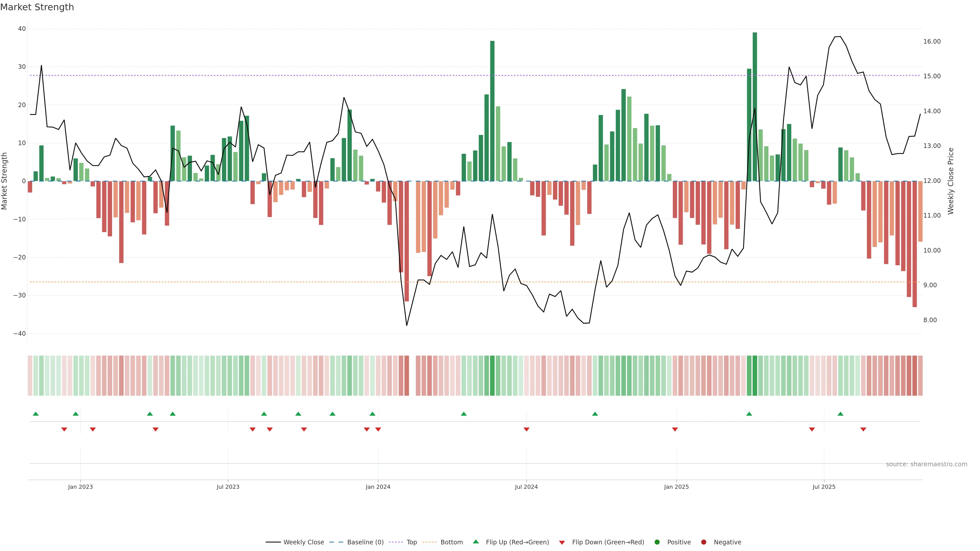Screen dimensions: 980x551
Task: Click the Jan 2024 x-axis label
Action: pos(378,487)
